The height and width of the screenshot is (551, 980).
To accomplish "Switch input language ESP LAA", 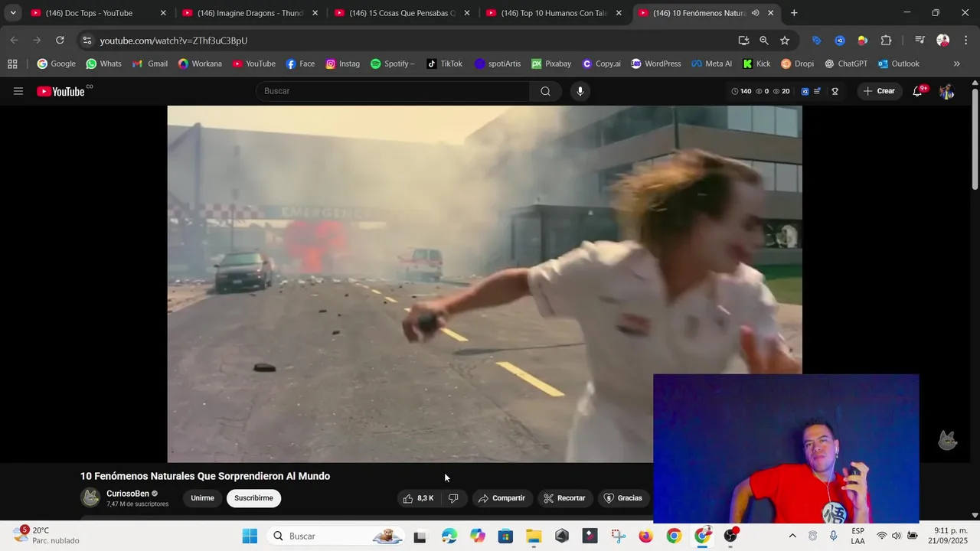I will (858, 536).
